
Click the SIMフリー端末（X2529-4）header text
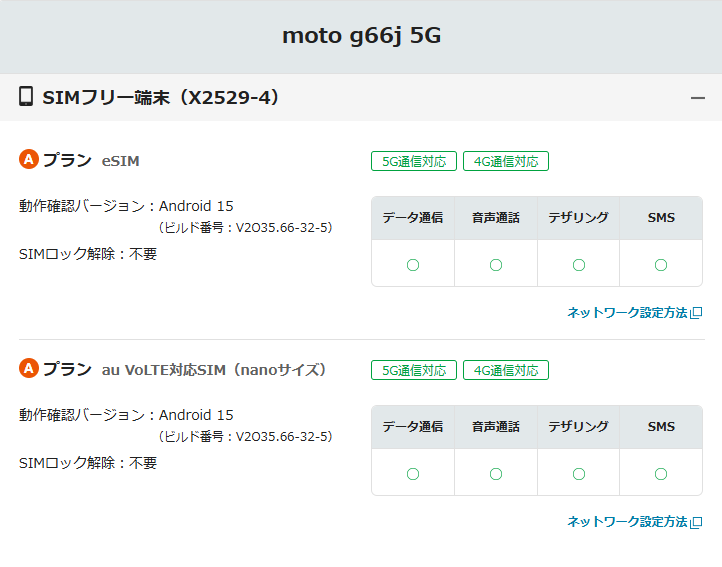(x=160, y=97)
